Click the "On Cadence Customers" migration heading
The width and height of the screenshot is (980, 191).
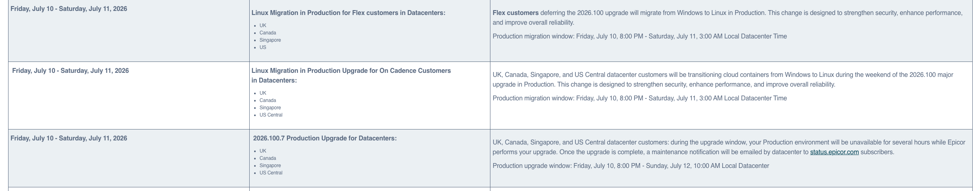[351, 71]
